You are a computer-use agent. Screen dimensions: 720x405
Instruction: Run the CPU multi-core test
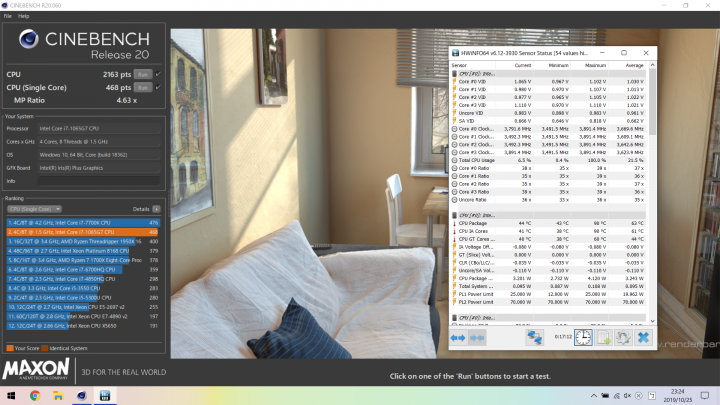[143, 74]
